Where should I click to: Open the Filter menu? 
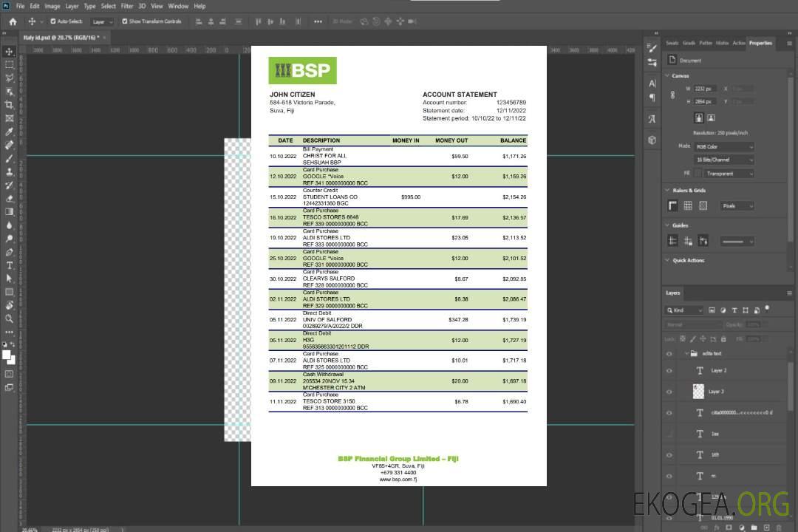127,6
